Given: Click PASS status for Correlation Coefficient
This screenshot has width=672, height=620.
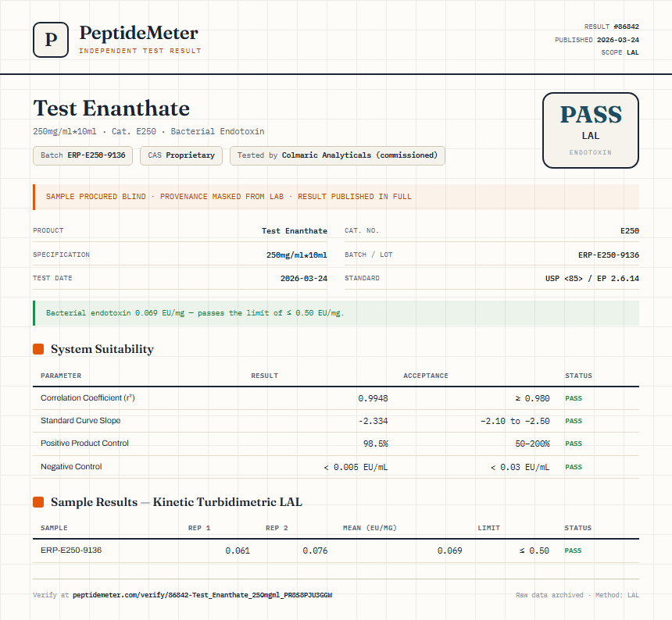Looking at the screenshot, I should click(x=574, y=398).
